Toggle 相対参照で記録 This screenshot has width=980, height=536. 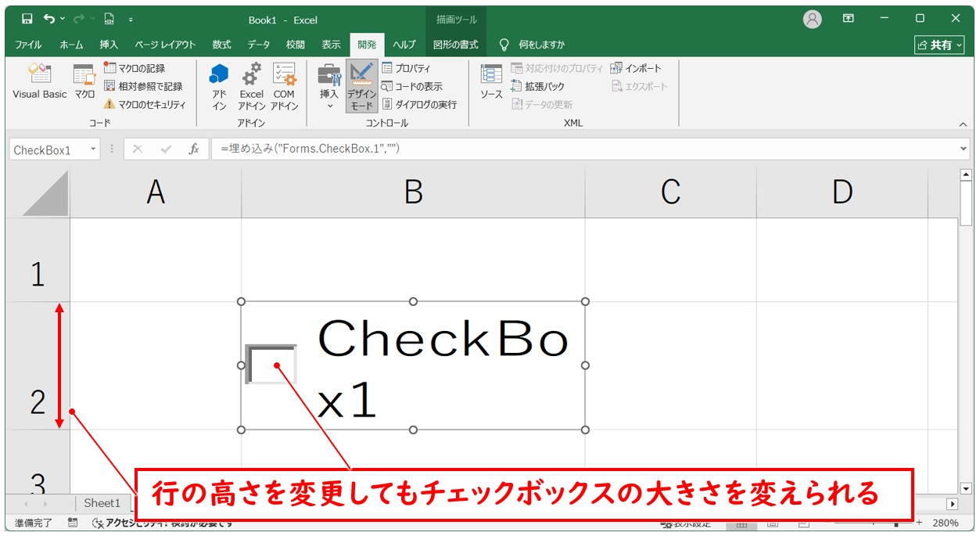click(x=143, y=86)
